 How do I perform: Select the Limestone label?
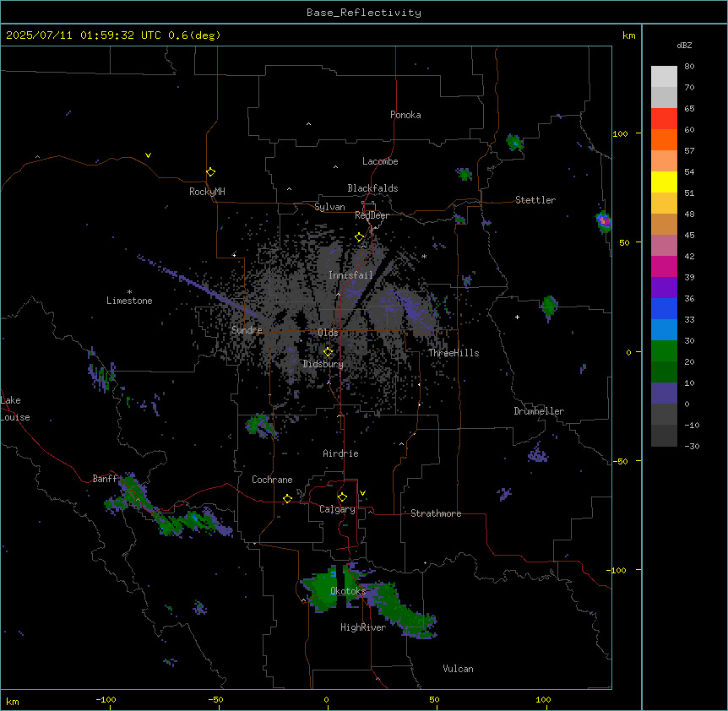click(x=129, y=301)
